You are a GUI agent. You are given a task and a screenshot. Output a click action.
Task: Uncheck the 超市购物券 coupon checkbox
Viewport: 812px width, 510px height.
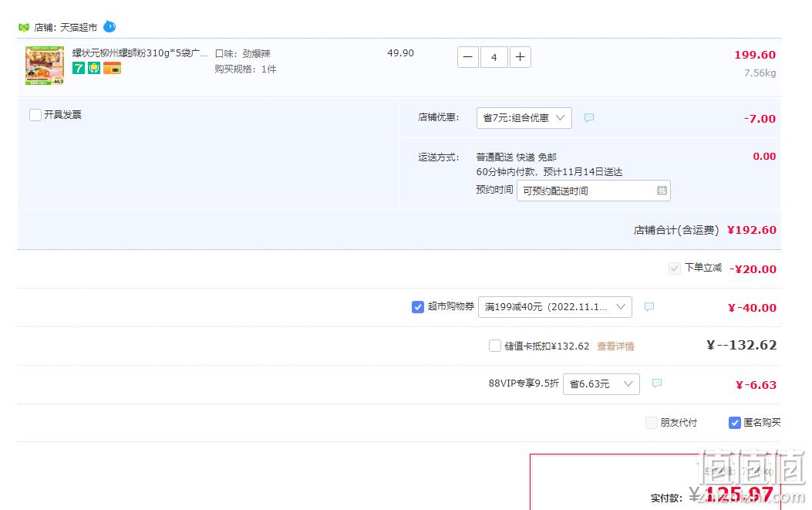pos(418,307)
